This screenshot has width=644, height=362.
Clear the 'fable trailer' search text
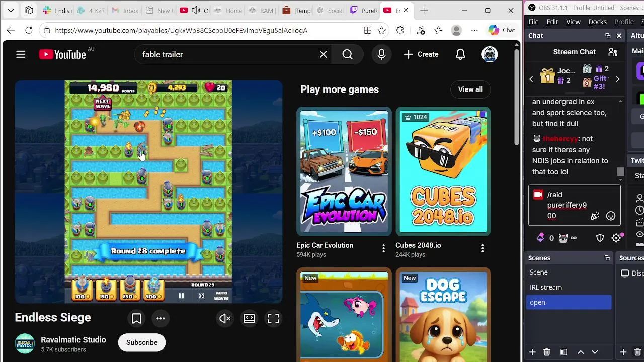tap(324, 54)
